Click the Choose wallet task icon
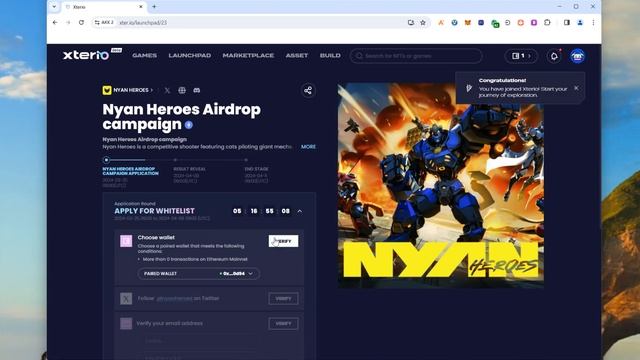 click(126, 241)
